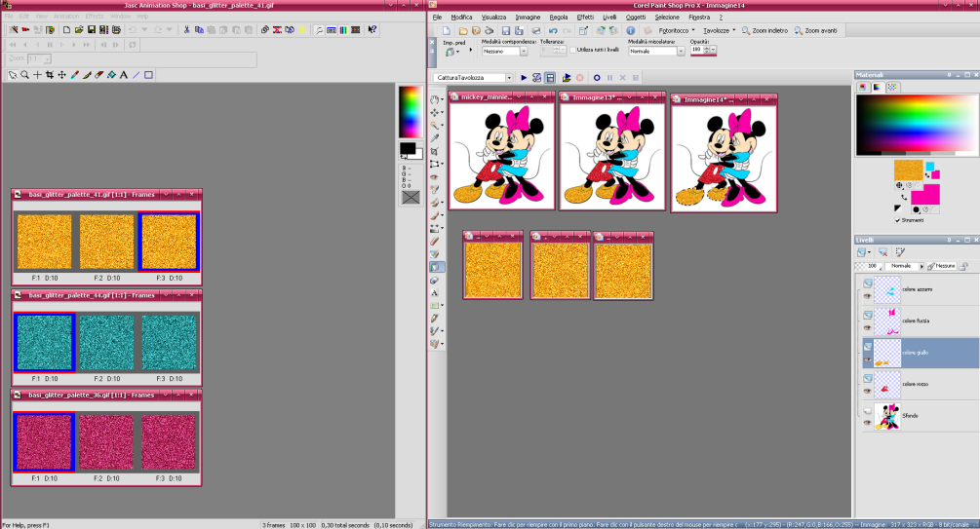Image resolution: width=980 pixels, height=529 pixels.
Task: Click 'Zoom avanti' button
Action: tap(815, 30)
